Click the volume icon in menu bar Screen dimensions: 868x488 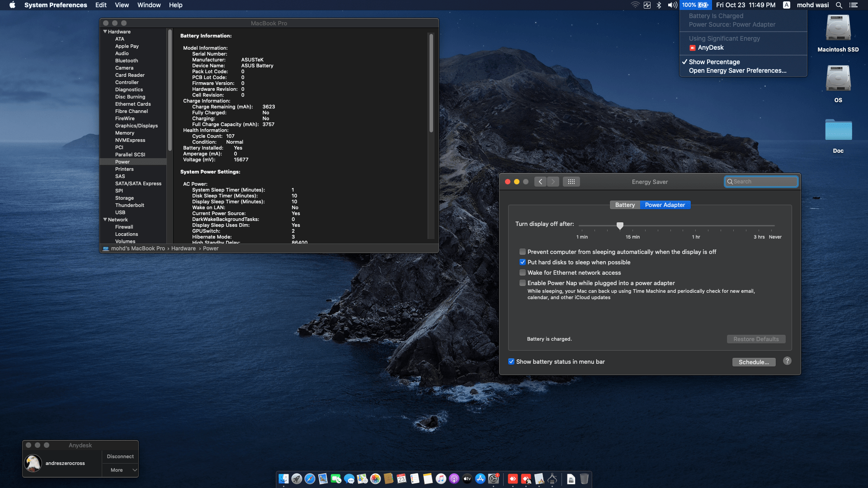pyautogui.click(x=672, y=5)
